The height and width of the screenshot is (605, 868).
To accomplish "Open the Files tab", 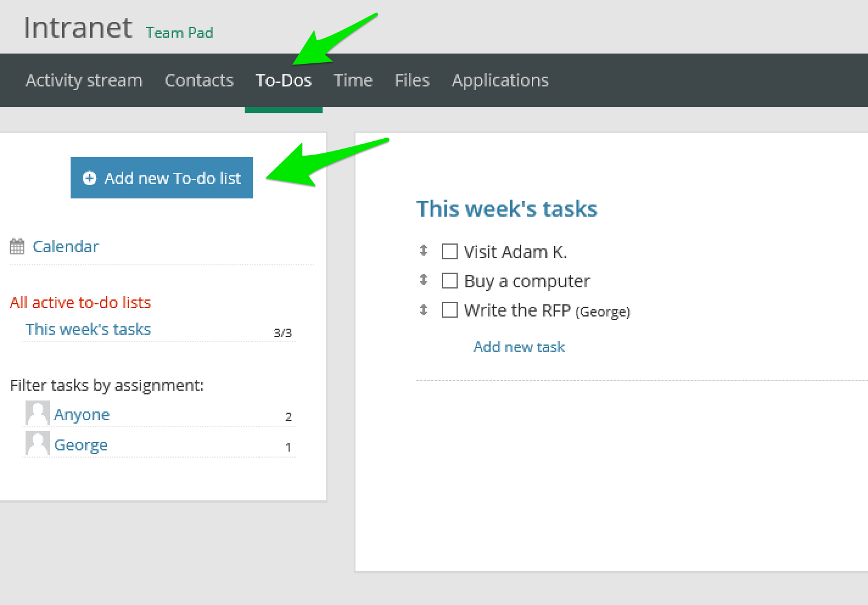I will 412,80.
